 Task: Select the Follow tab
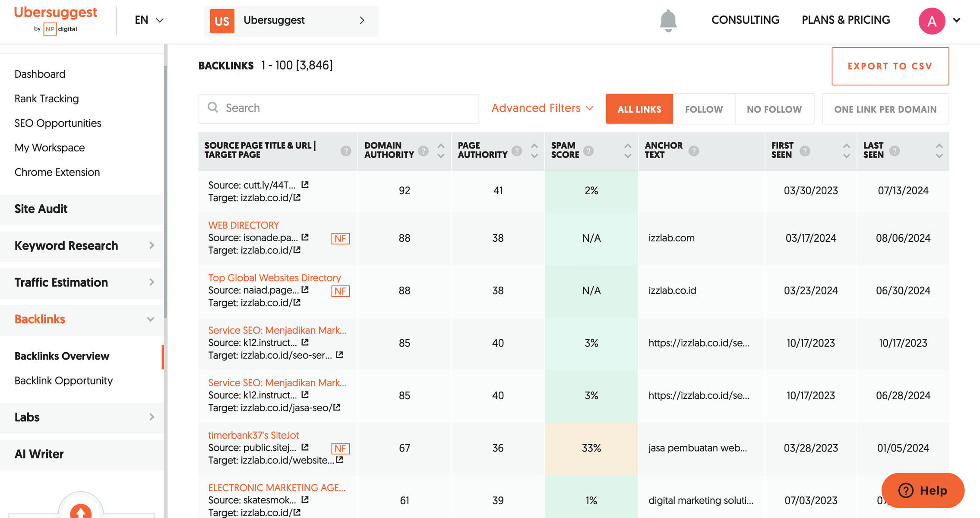click(704, 109)
